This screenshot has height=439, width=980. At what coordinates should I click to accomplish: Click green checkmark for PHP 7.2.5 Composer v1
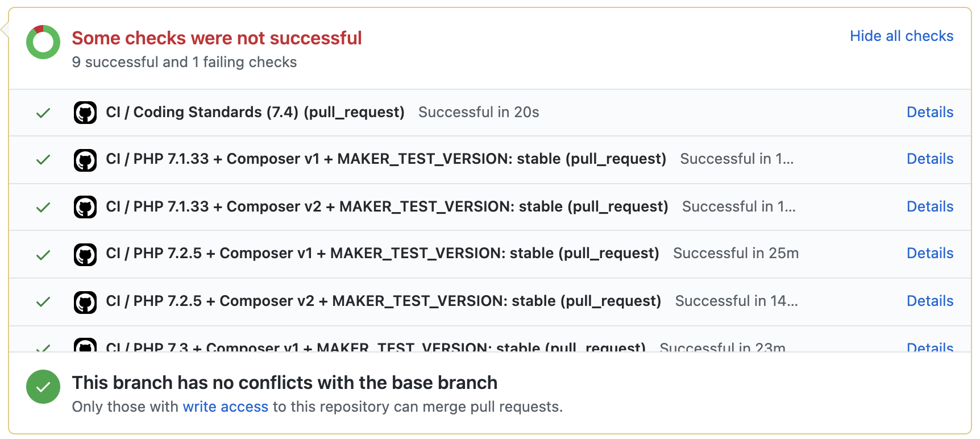43,254
